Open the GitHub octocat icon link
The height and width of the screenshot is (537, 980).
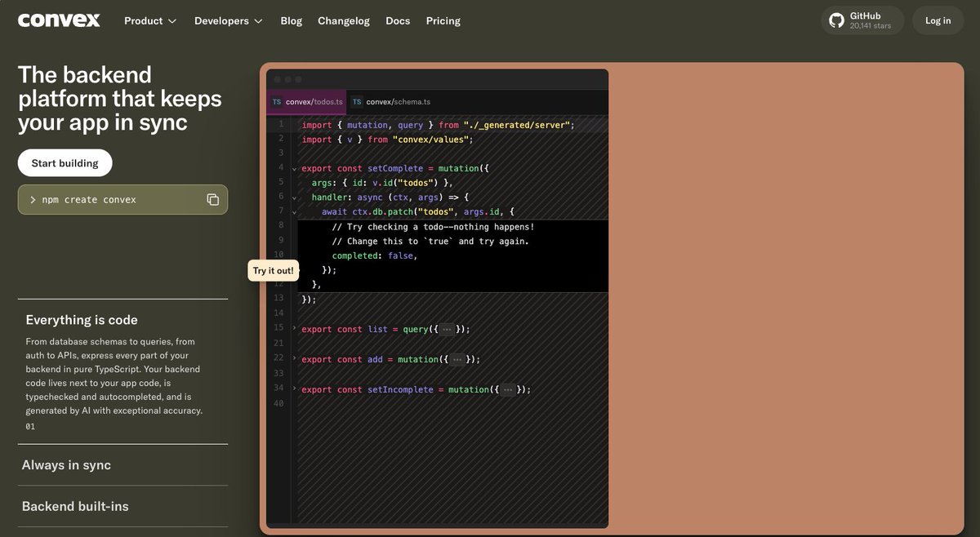pos(836,20)
